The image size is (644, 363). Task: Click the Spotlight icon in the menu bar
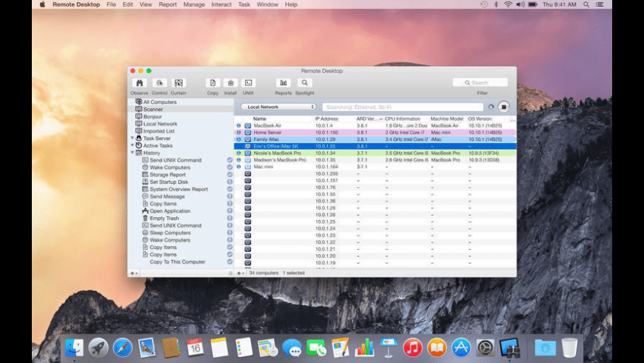click(x=586, y=4)
